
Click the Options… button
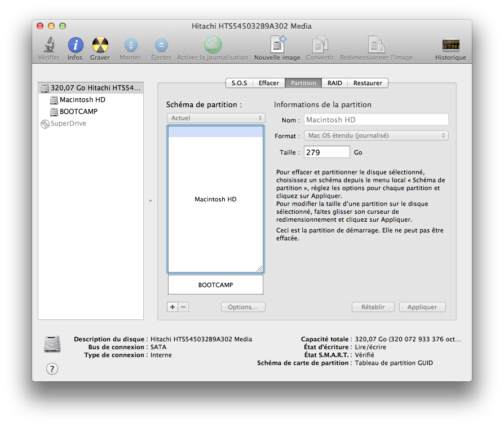click(243, 307)
